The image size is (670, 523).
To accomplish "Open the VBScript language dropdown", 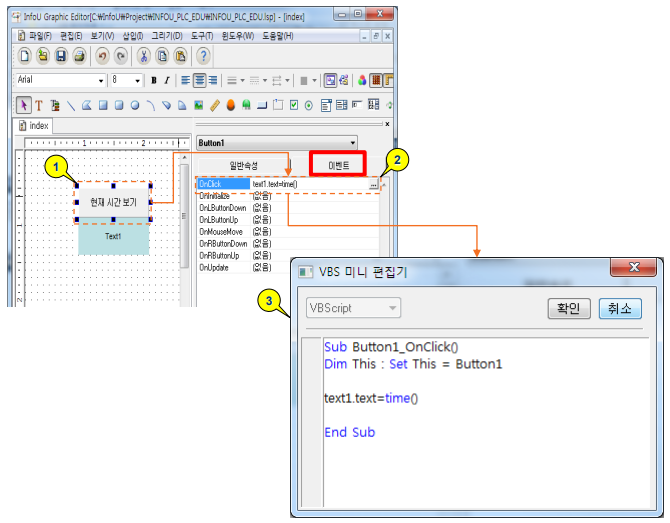I will (x=393, y=309).
